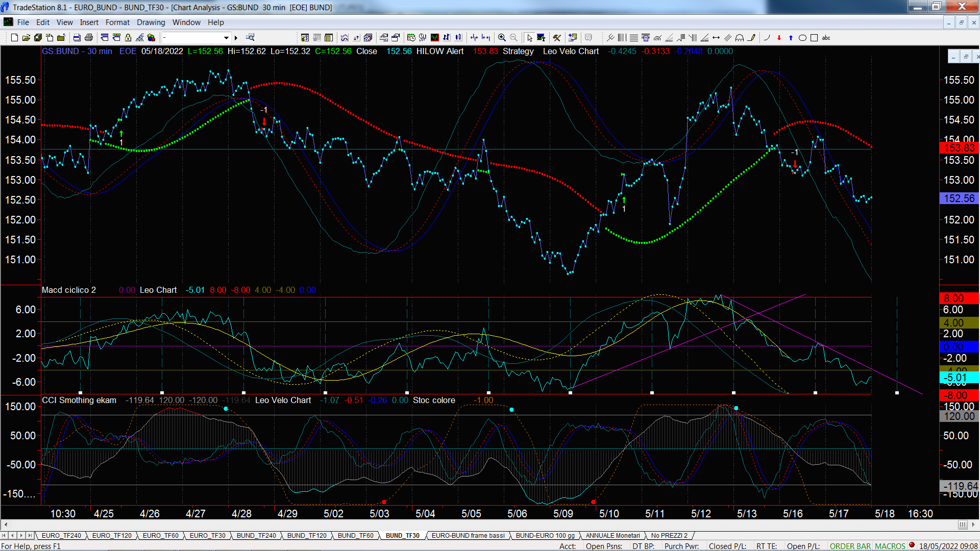Open the View menu
This screenshot has width=980, height=551.
coord(64,22)
